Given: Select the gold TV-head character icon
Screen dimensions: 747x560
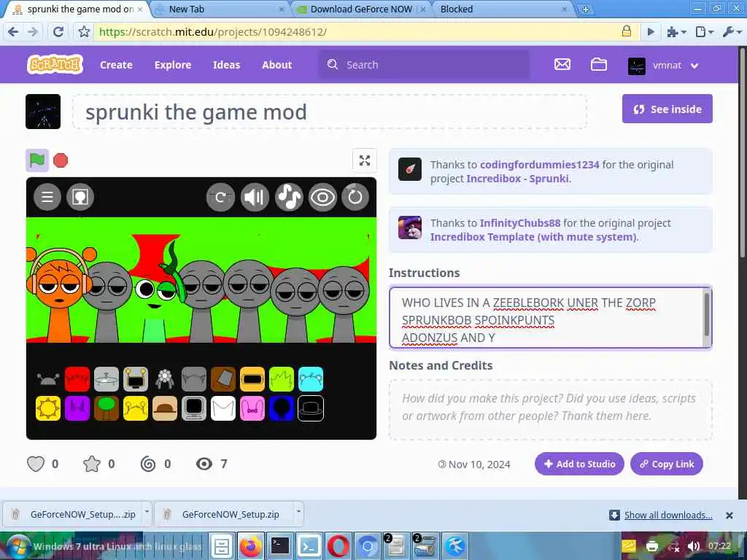Looking at the screenshot, I should point(135,379).
